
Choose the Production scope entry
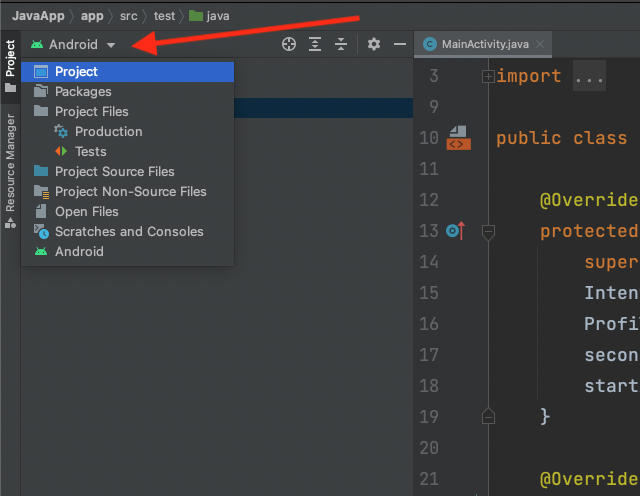pos(127,131)
